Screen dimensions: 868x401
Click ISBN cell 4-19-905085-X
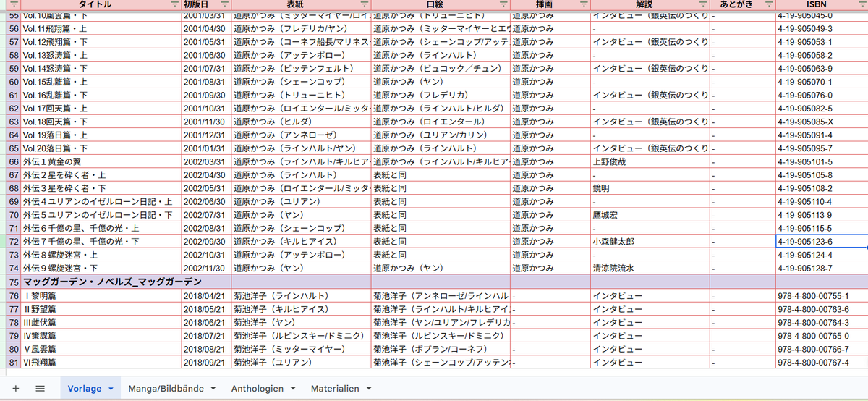(x=821, y=122)
